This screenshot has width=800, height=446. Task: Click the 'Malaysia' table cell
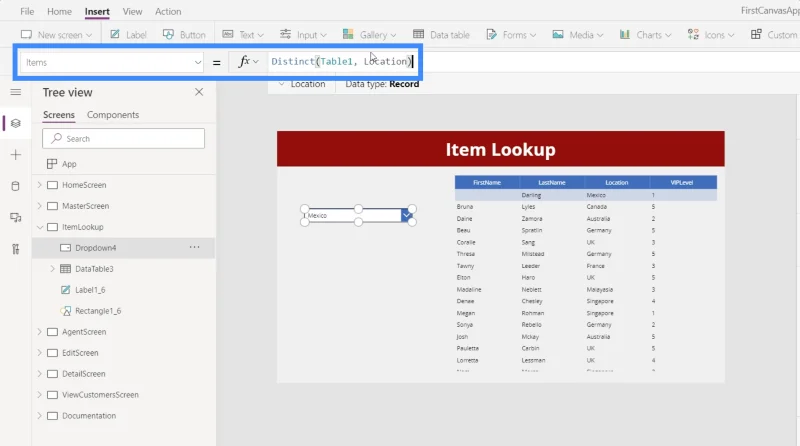click(599, 289)
